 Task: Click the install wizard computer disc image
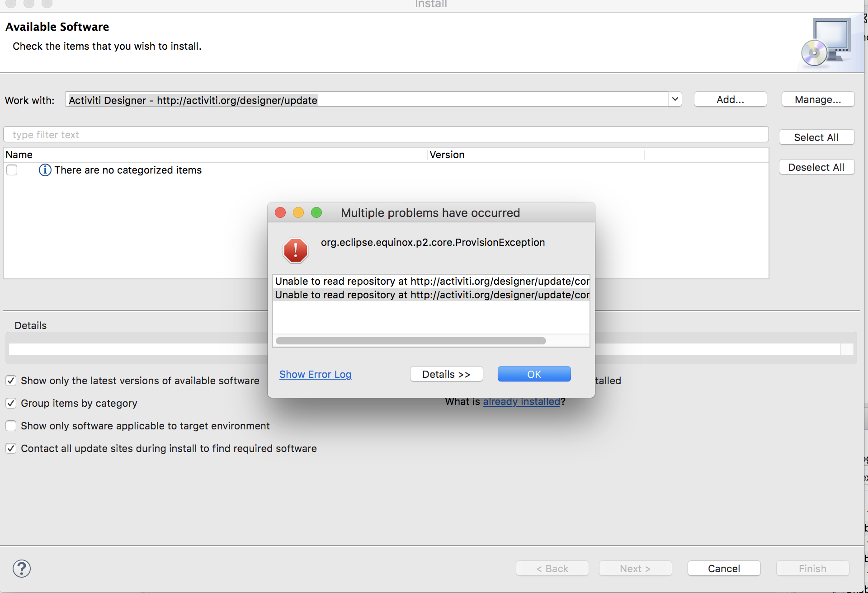826,42
